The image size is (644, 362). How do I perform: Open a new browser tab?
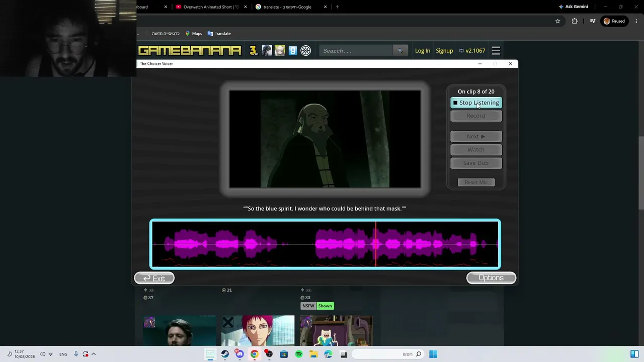coord(337,7)
